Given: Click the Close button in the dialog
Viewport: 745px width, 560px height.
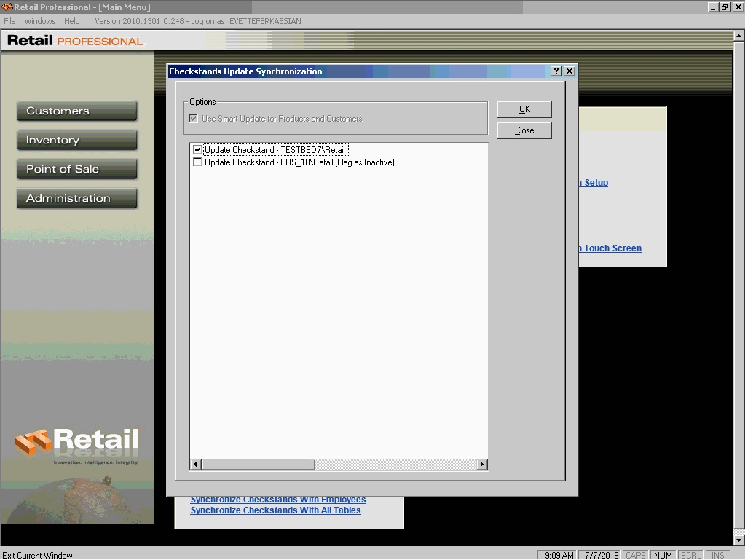Looking at the screenshot, I should coord(524,130).
